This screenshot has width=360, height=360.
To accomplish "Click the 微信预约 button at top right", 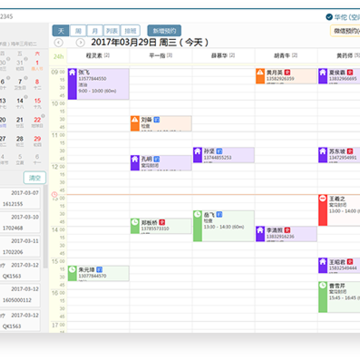I will (345, 31).
